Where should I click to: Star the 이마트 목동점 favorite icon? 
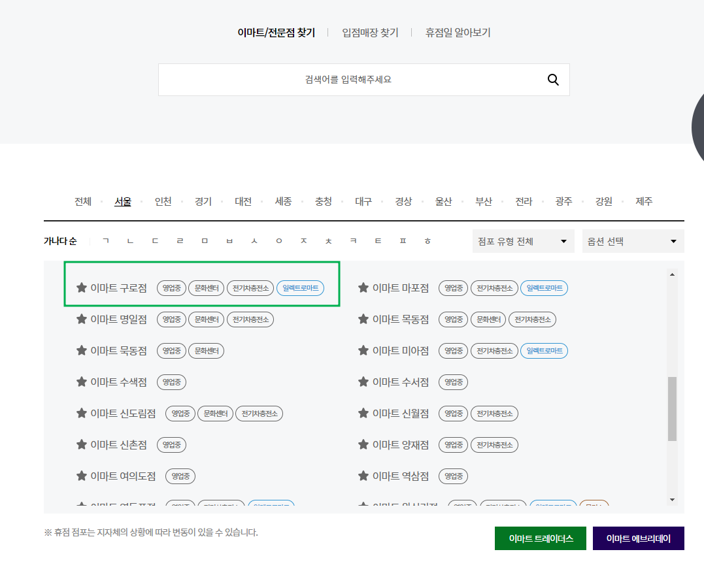(x=363, y=319)
